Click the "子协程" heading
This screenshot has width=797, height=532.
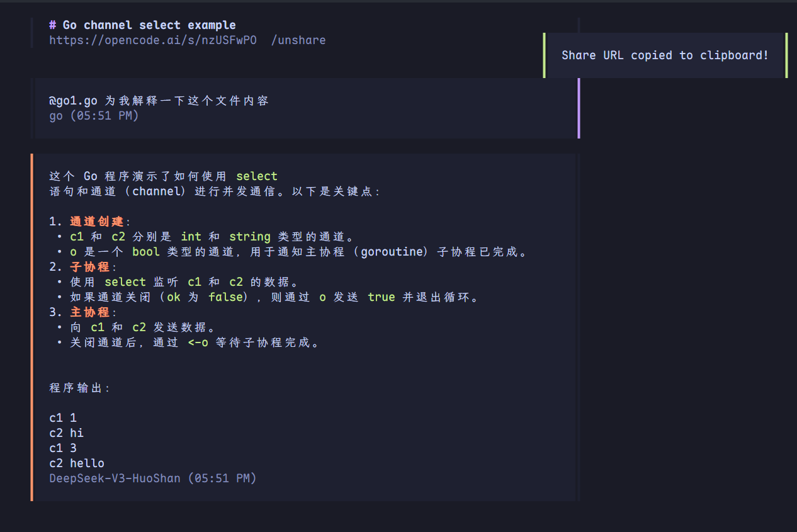90,267
